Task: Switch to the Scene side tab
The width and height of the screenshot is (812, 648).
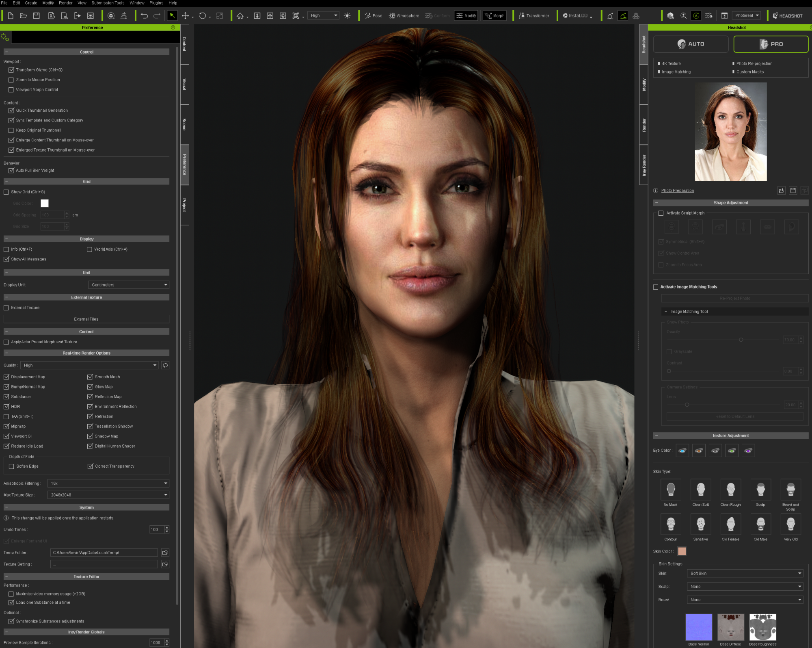Action: [x=184, y=124]
